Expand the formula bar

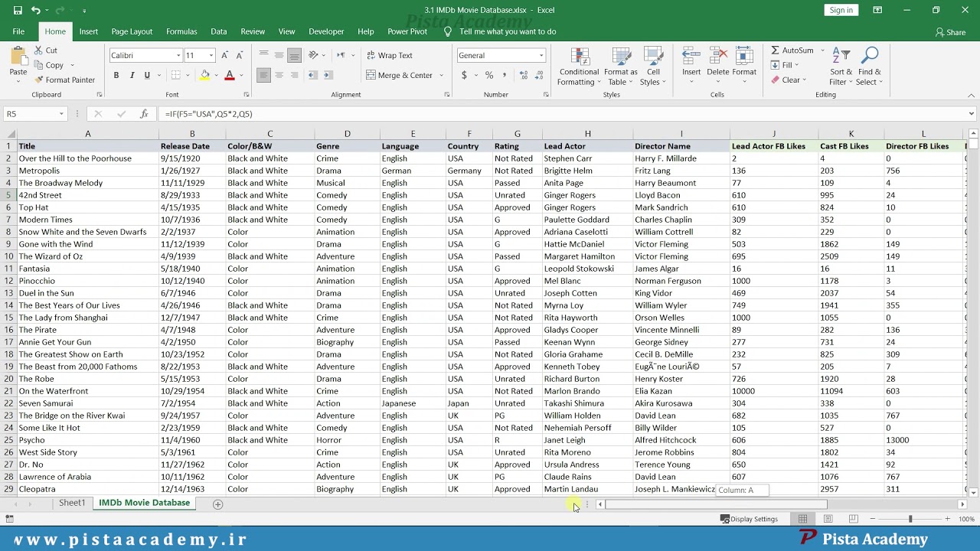pyautogui.click(x=971, y=114)
